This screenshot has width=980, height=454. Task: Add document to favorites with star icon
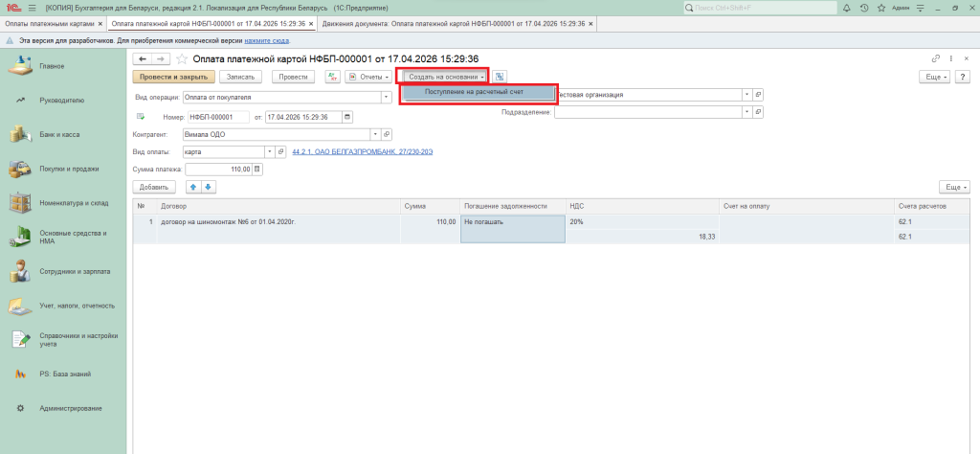(182, 59)
